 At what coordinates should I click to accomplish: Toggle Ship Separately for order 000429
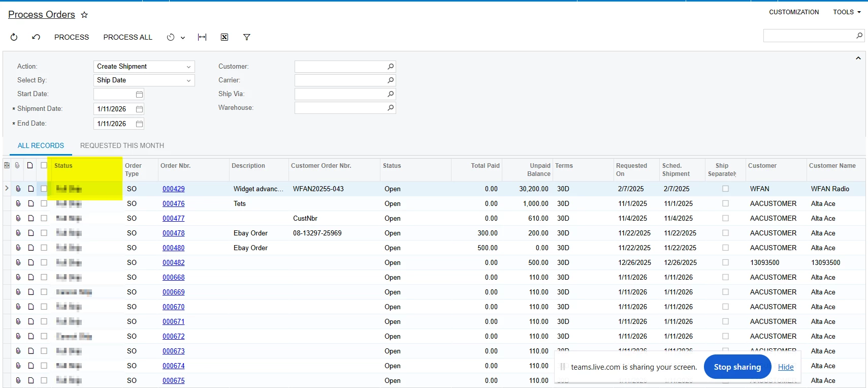(x=725, y=189)
